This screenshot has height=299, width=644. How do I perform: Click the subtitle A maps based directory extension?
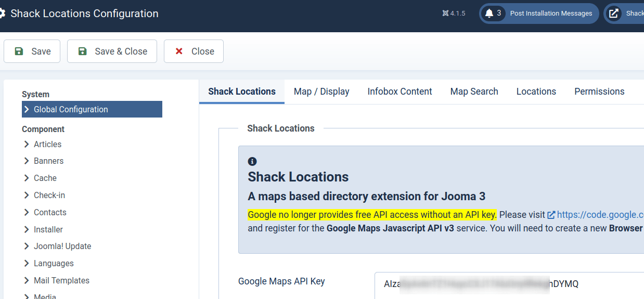(x=367, y=197)
